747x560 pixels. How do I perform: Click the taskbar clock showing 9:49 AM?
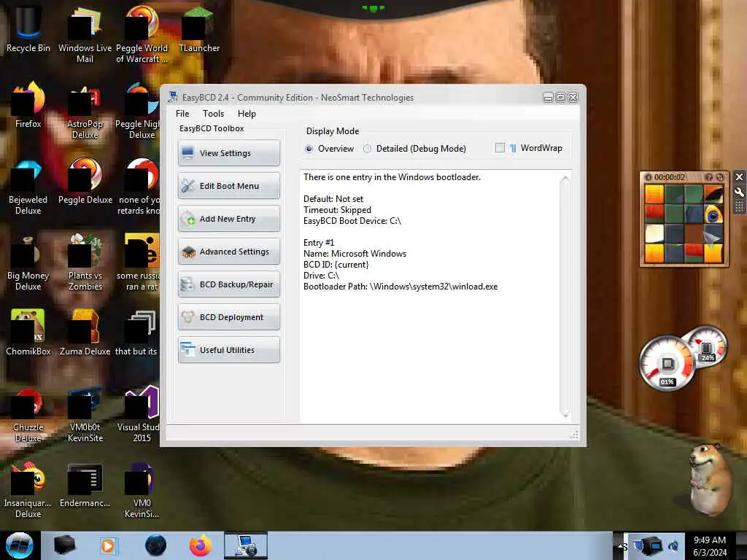pos(710,545)
